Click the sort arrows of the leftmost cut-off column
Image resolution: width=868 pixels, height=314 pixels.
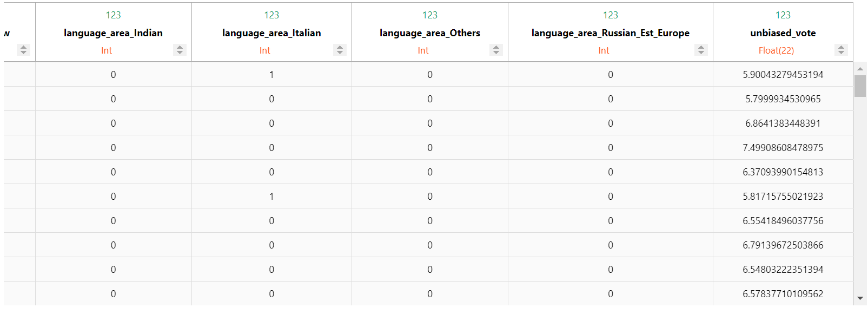pyautogui.click(x=23, y=50)
